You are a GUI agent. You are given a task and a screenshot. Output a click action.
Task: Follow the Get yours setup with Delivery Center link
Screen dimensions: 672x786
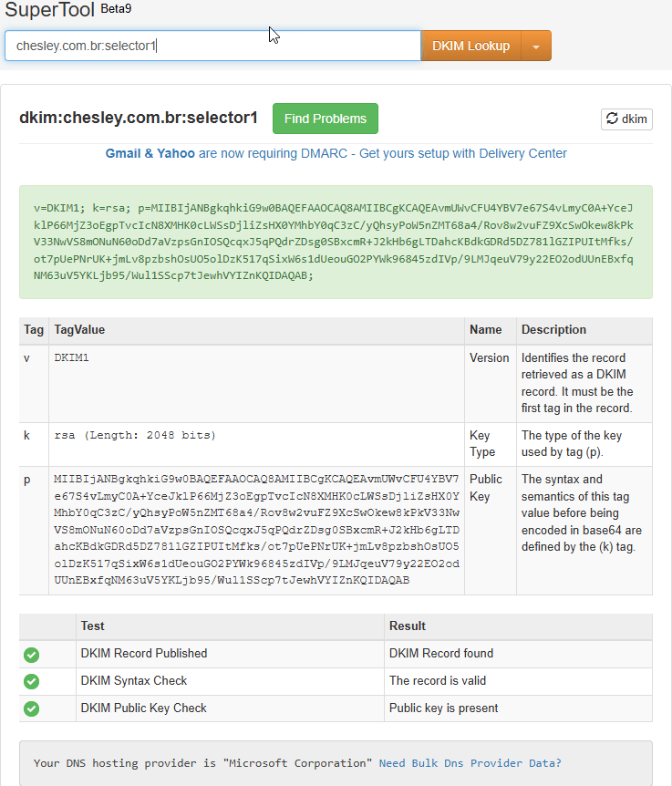[x=463, y=153]
